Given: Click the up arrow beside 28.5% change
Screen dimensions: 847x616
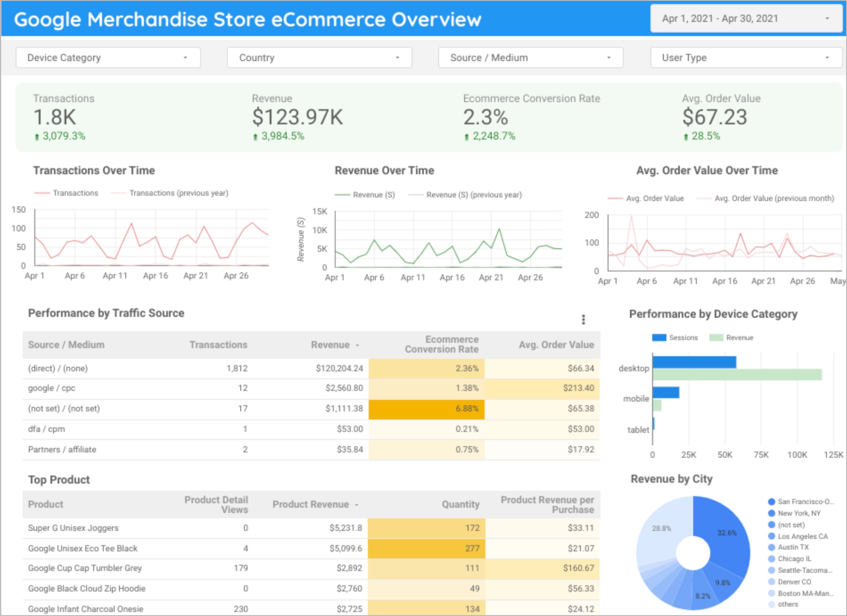Looking at the screenshot, I should click(686, 137).
